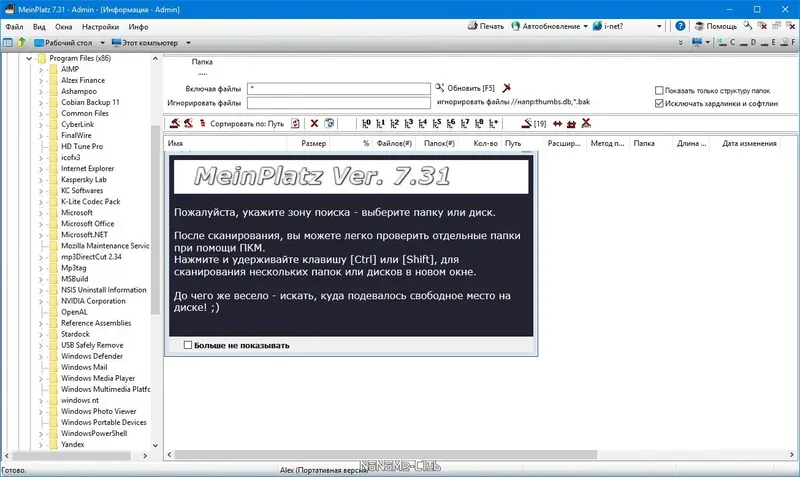Toggle the folder tree panel icon
The height and width of the screenshot is (477, 800).
[x=8, y=43]
